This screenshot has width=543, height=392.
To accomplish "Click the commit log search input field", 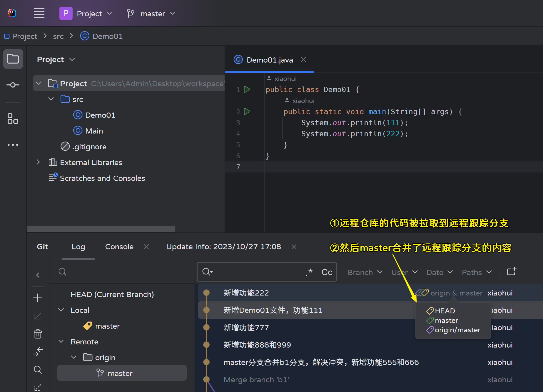I will [258, 272].
